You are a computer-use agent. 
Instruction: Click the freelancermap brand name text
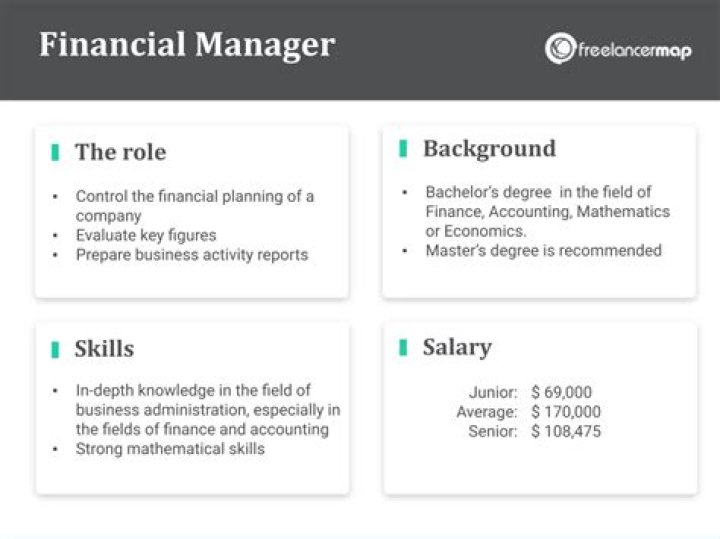(634, 48)
